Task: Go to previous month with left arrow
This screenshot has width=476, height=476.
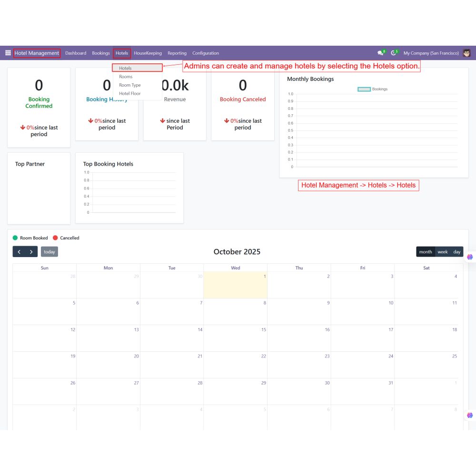Action: point(19,252)
